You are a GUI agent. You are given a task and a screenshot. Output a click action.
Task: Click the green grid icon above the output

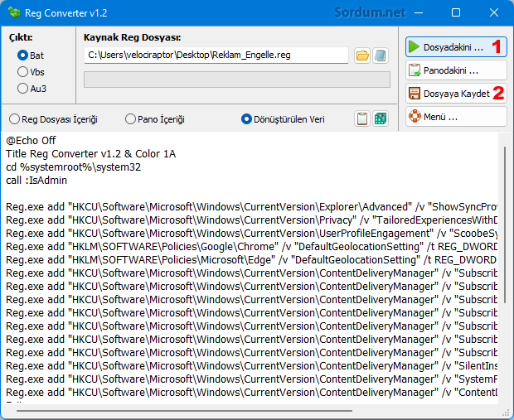(x=380, y=118)
